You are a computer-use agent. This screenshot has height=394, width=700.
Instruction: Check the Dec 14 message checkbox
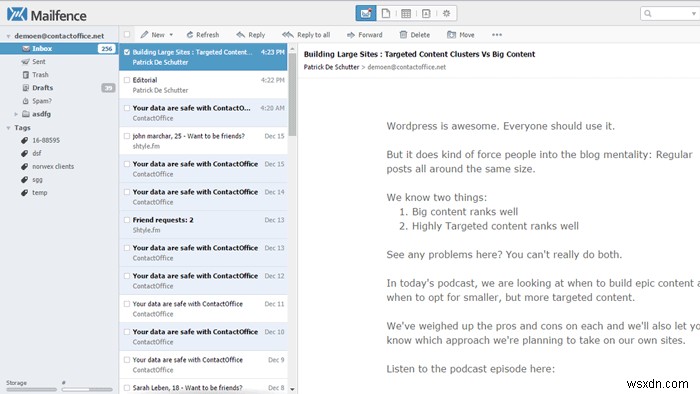pyautogui.click(x=127, y=192)
